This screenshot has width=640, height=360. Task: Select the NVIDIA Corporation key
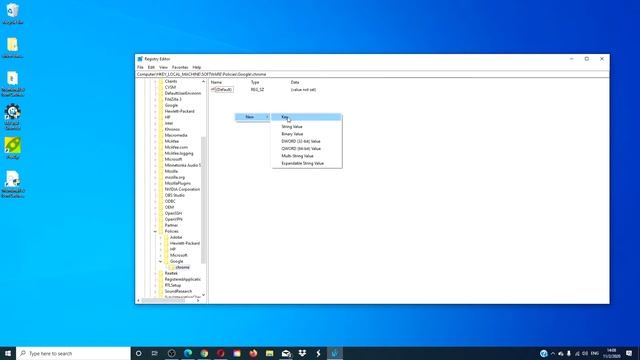point(182,189)
